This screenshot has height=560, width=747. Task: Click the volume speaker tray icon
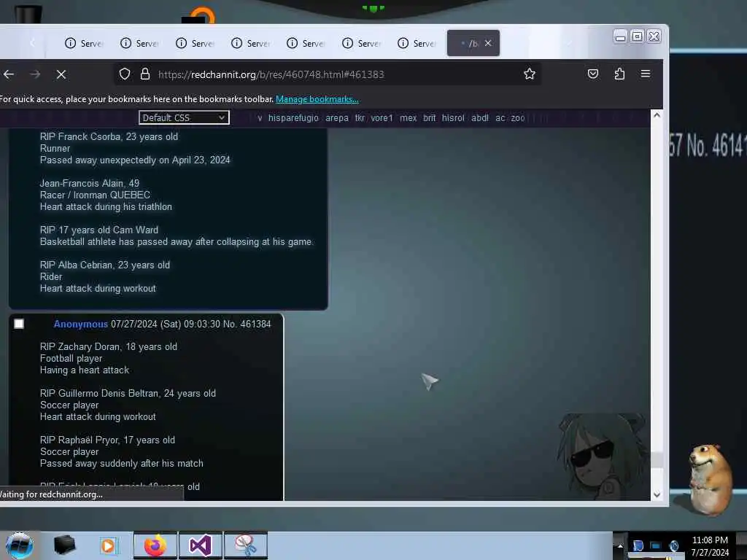(673, 545)
